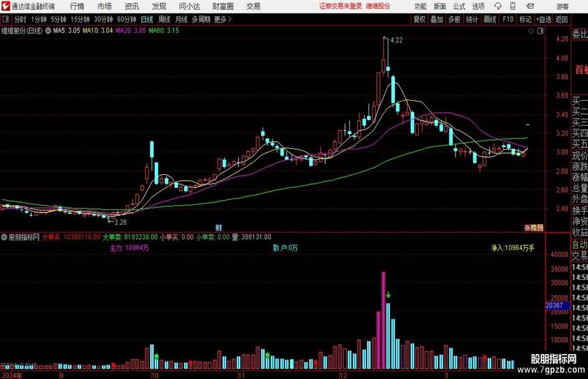
Task: Open the 选项 menu
Action: pos(478,6)
